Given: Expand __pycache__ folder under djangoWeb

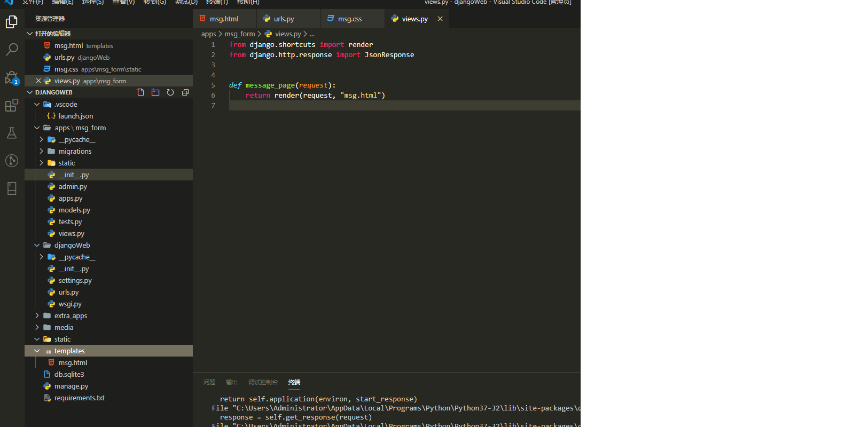Looking at the screenshot, I should (x=108, y=257).
